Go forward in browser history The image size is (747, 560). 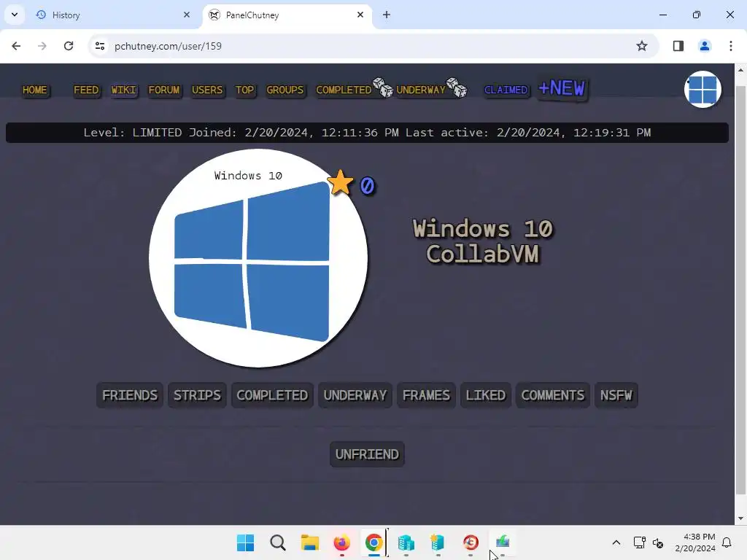click(x=42, y=46)
